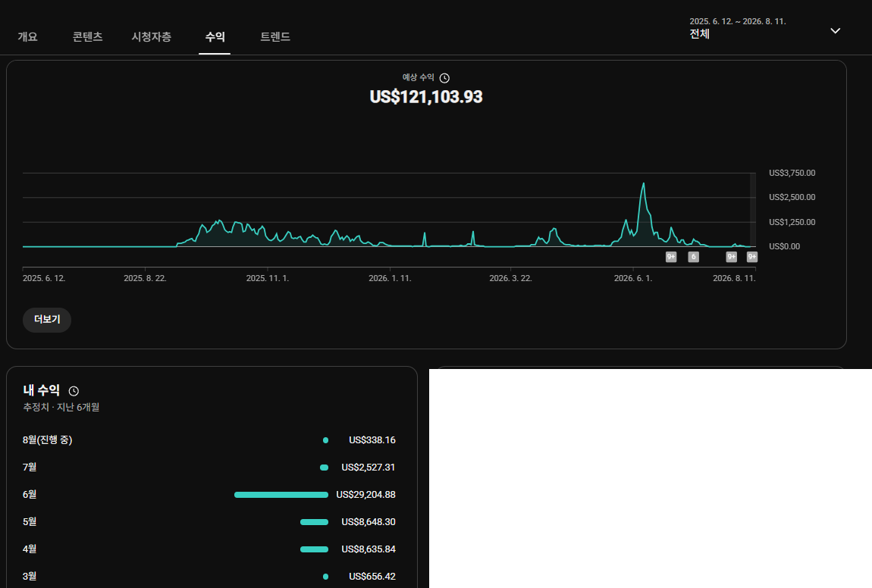Image resolution: width=872 pixels, height=588 pixels.
Task: Switch to the 개요 tab
Action: [28, 36]
